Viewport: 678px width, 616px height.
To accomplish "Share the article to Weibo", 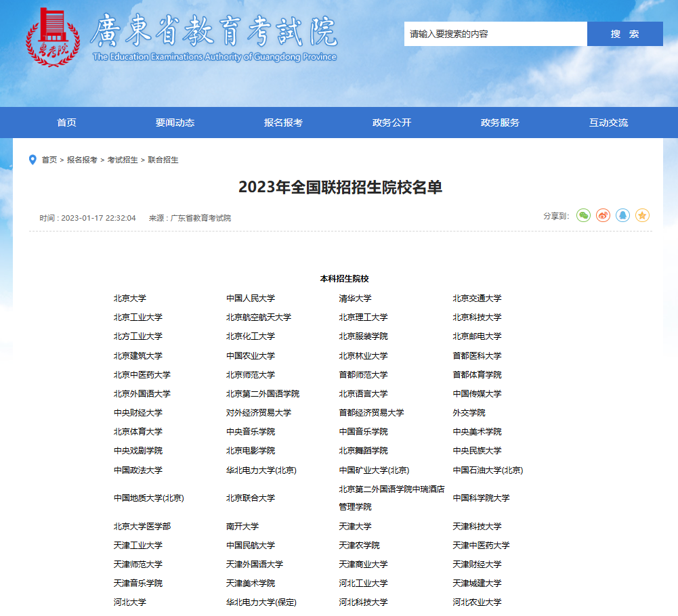I will click(x=603, y=215).
